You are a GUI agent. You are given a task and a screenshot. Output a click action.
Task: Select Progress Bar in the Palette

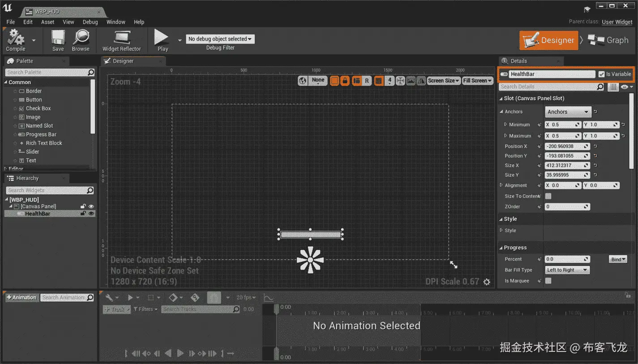(41, 134)
